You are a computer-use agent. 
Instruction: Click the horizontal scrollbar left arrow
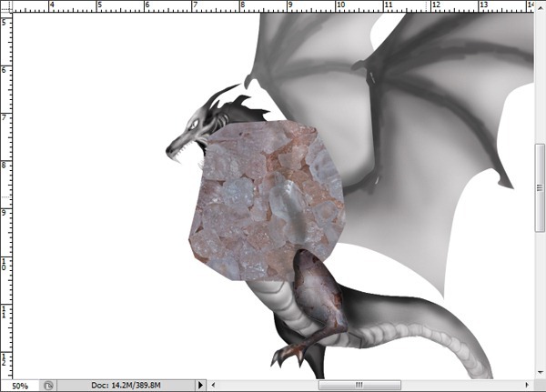tap(213, 385)
